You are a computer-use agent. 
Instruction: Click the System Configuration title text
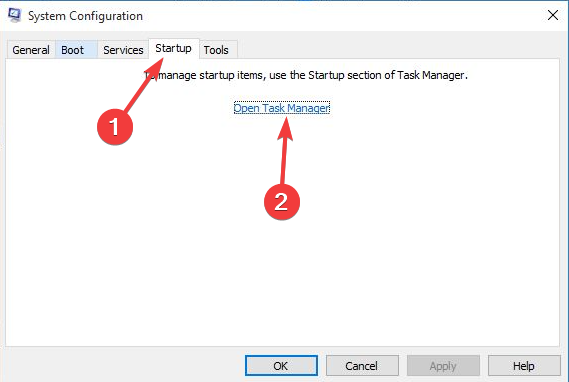[x=85, y=16]
